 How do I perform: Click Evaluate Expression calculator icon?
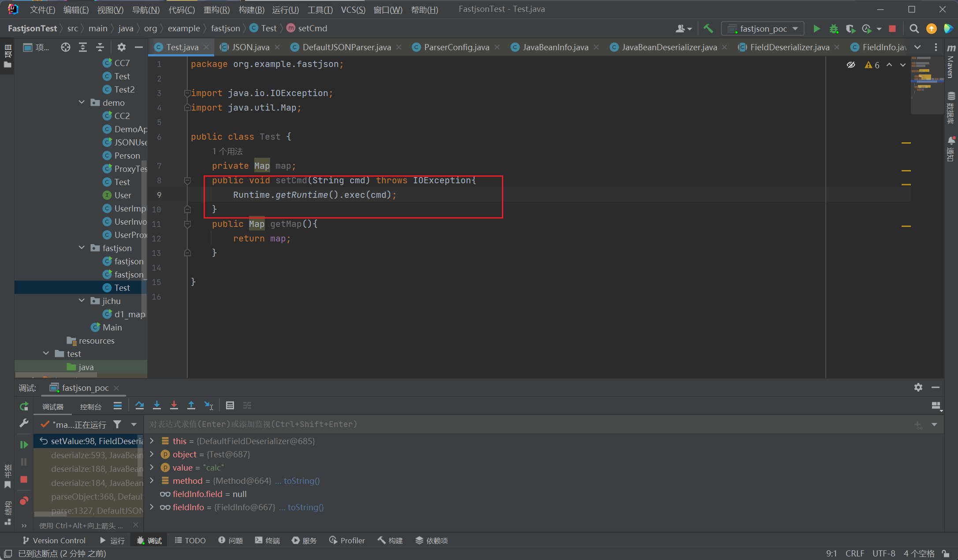(x=230, y=405)
